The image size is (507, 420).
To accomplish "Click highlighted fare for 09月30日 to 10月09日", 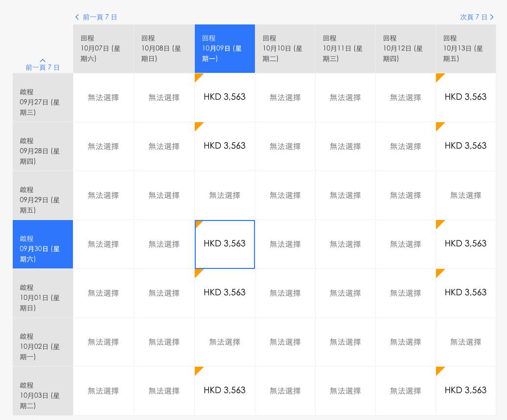I will [x=225, y=244].
